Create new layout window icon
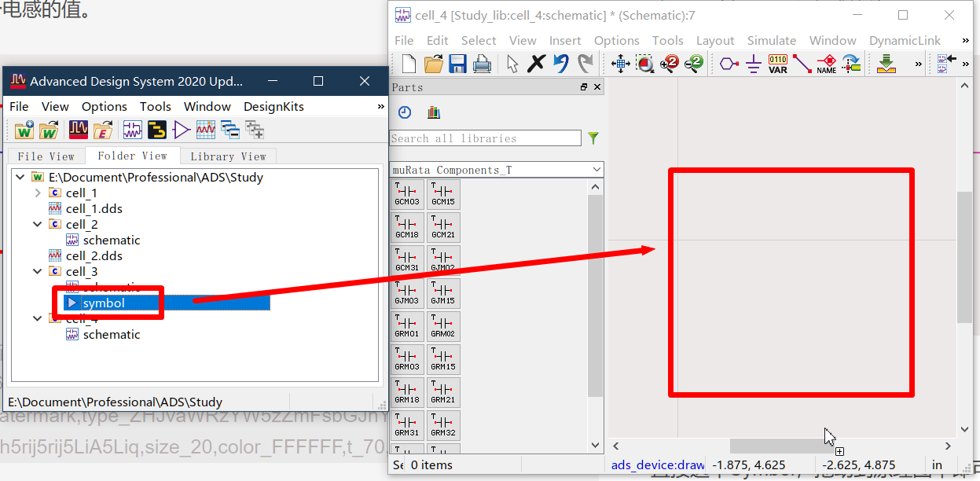 pyautogui.click(x=157, y=130)
